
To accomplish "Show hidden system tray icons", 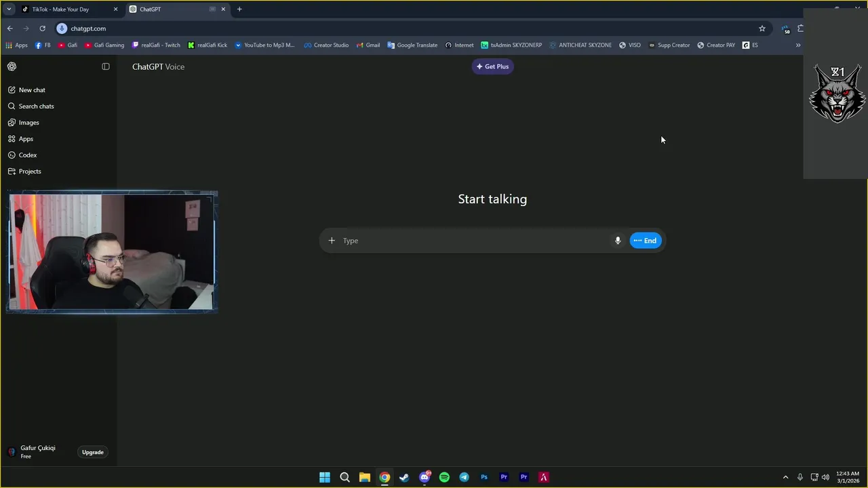I will (786, 477).
